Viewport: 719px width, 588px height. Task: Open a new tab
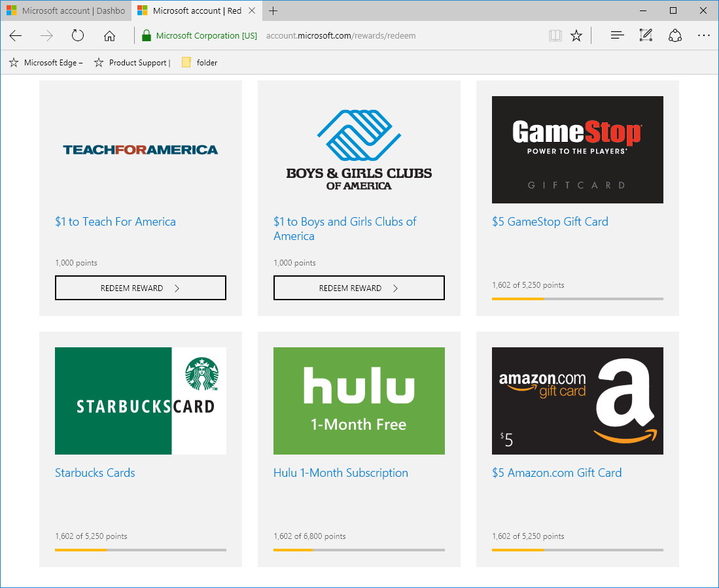pyautogui.click(x=273, y=10)
